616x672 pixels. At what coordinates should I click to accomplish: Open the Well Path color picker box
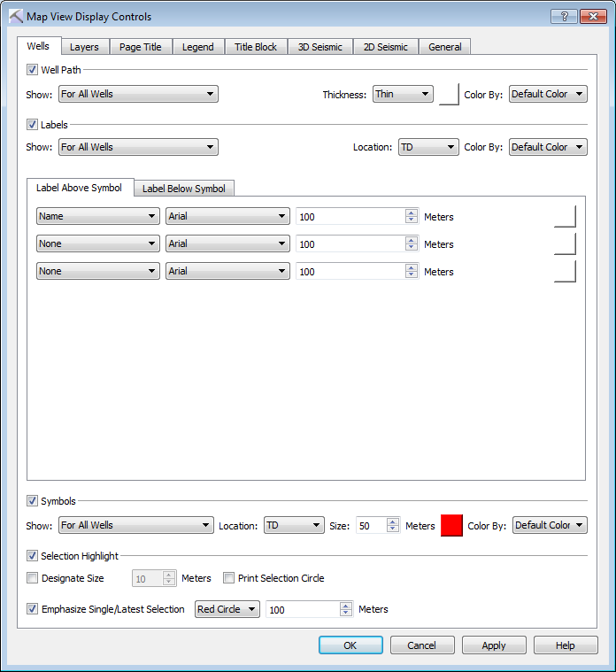pos(450,94)
